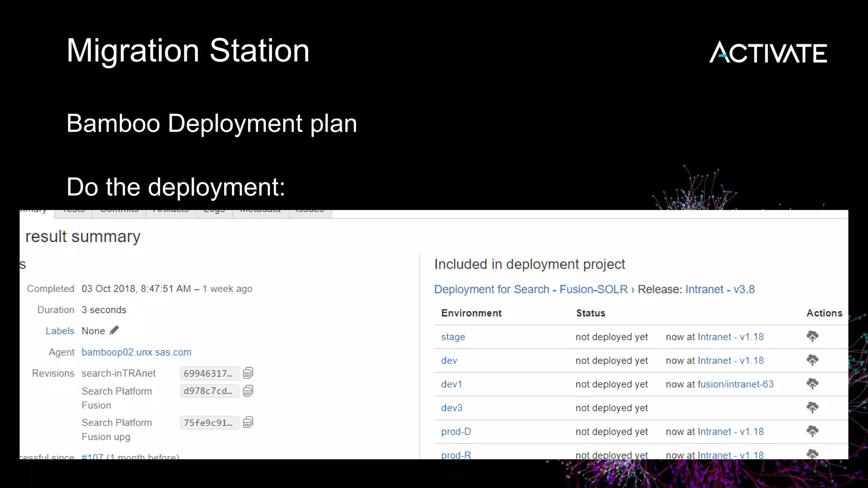Open release Intranet - v3.8 link
This screenshot has width=868, height=488.
coord(720,289)
